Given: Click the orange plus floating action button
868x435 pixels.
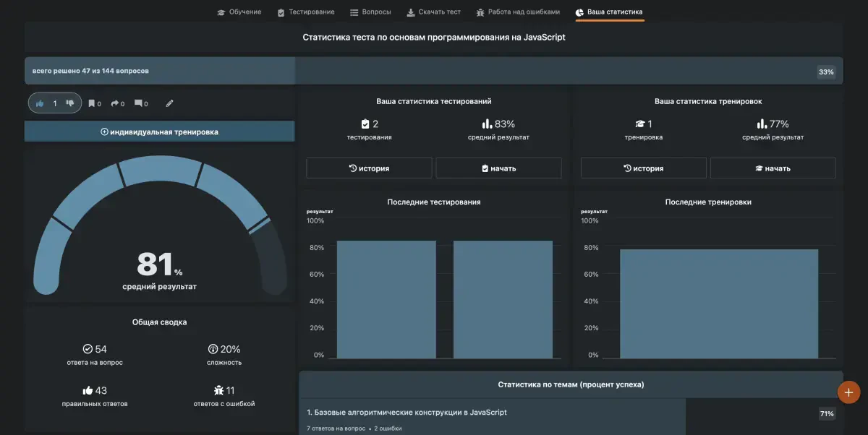Looking at the screenshot, I should click(x=848, y=392).
